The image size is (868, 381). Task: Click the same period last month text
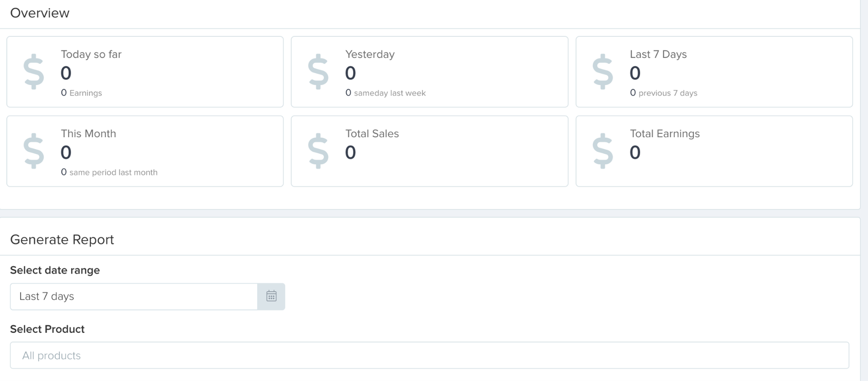click(x=113, y=172)
